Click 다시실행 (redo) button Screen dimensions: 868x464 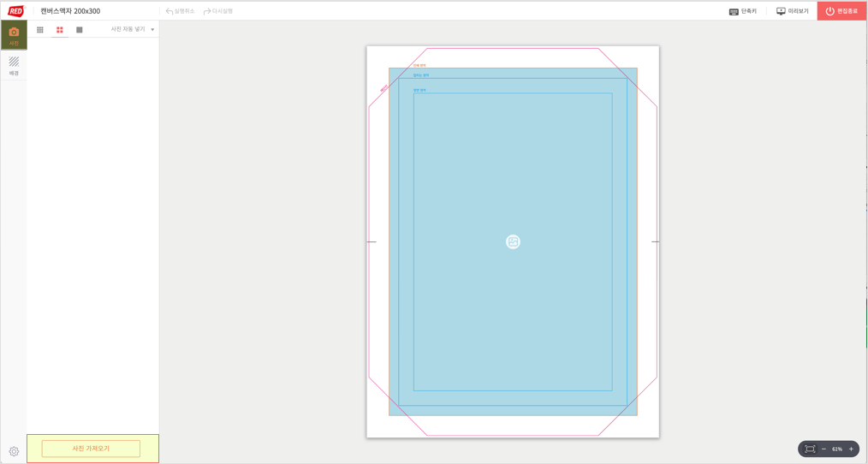(217, 11)
